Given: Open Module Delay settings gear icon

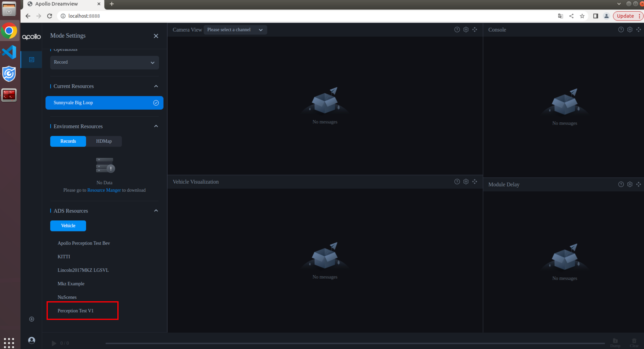Looking at the screenshot, I should (x=630, y=184).
